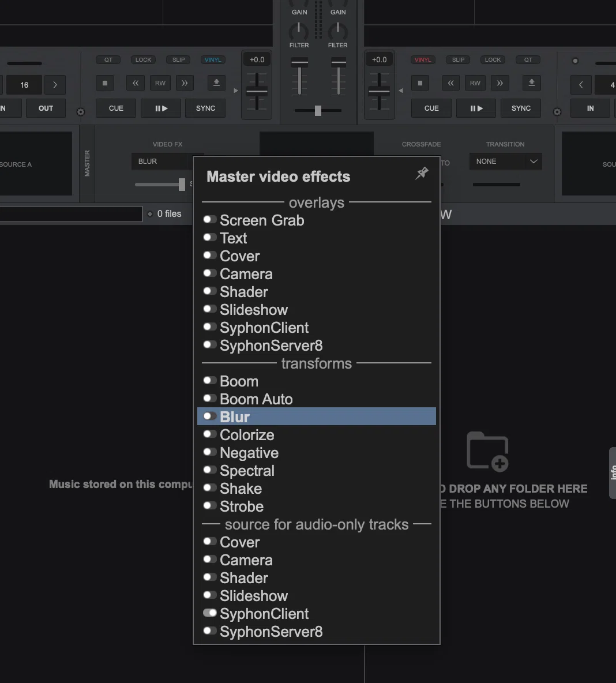Toggle right deck LOCK button
Image resolution: width=616 pixels, height=683 pixels.
coord(493,59)
